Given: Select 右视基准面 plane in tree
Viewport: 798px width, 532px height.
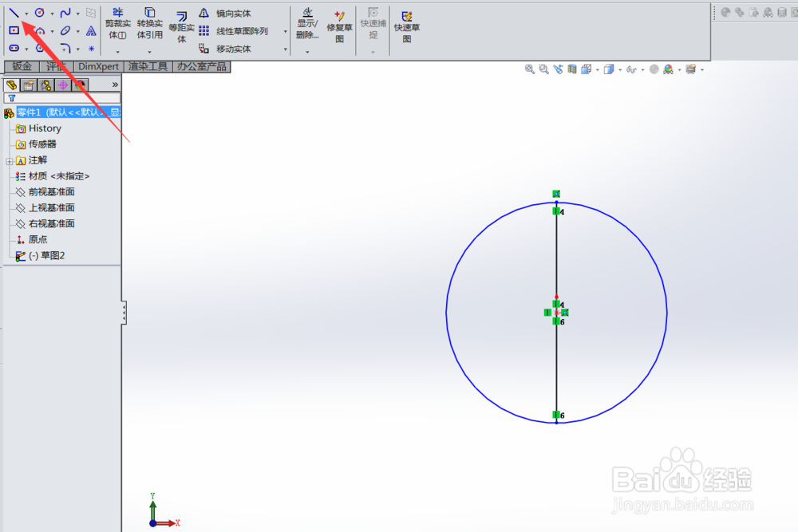Looking at the screenshot, I should point(45,223).
